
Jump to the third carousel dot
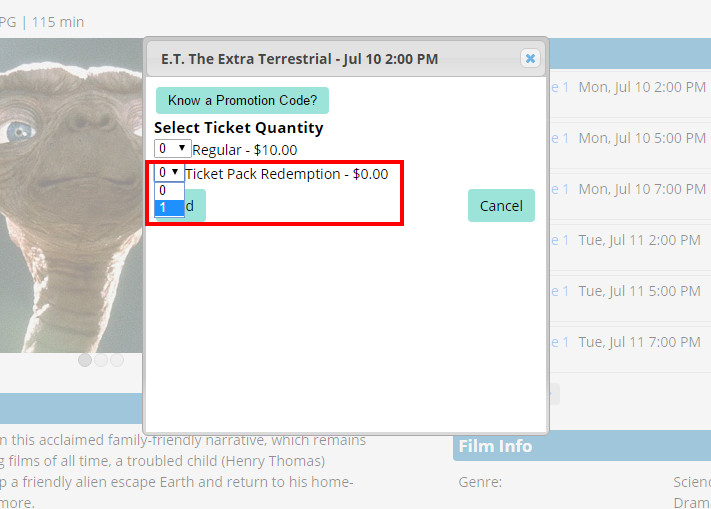click(x=117, y=360)
